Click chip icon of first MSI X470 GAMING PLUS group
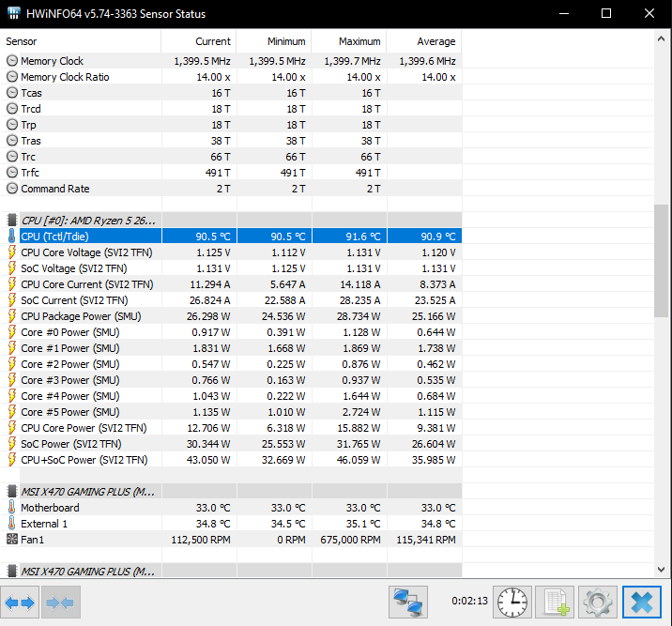 (12, 492)
